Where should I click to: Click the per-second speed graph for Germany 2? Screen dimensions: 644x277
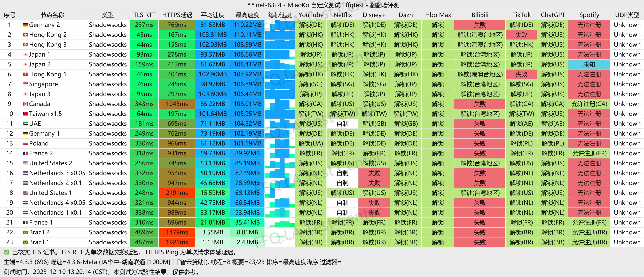pos(280,25)
